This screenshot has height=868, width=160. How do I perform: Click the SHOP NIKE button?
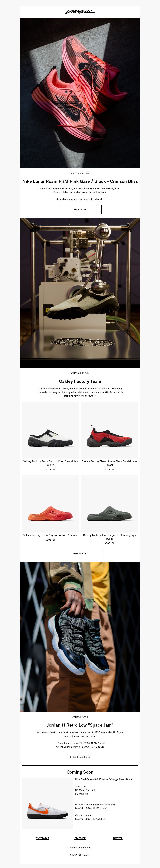(80, 210)
